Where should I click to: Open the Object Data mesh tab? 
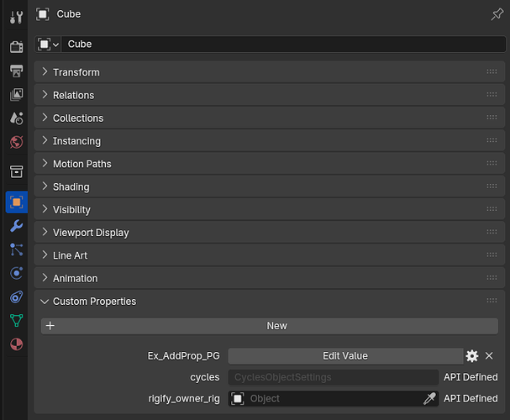click(16, 321)
